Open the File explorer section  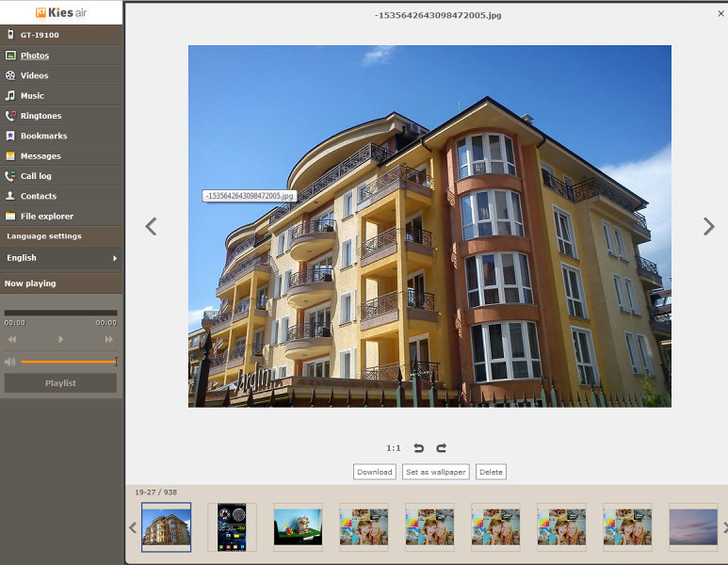(x=46, y=217)
